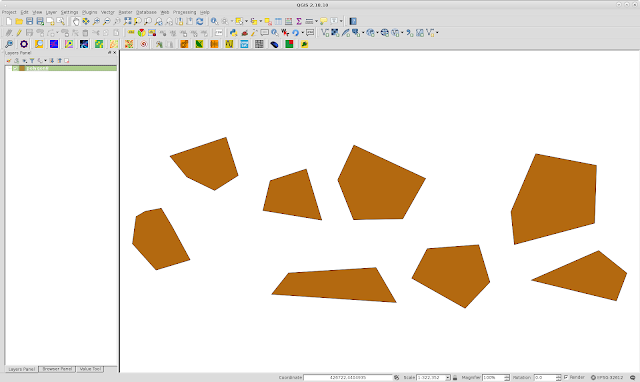Click the red spiral plugin icon
Image resolution: width=640 pixels, height=382 pixels.
(144, 44)
